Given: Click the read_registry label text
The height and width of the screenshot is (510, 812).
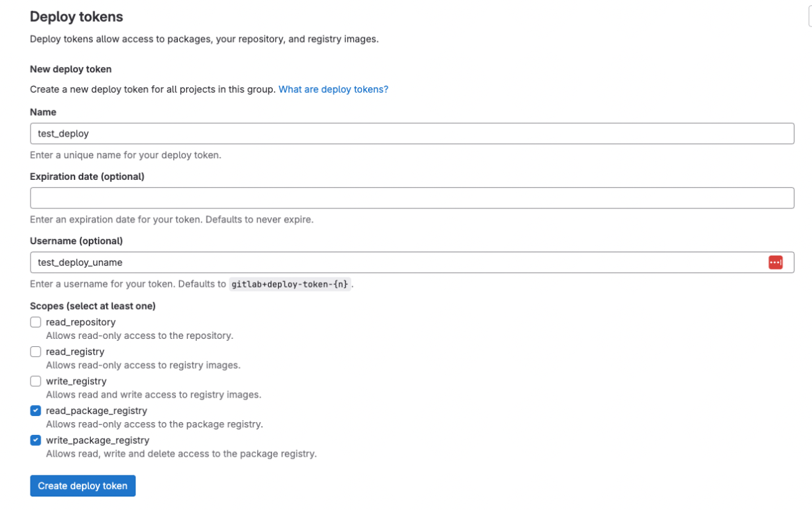Looking at the screenshot, I should click(x=75, y=352).
